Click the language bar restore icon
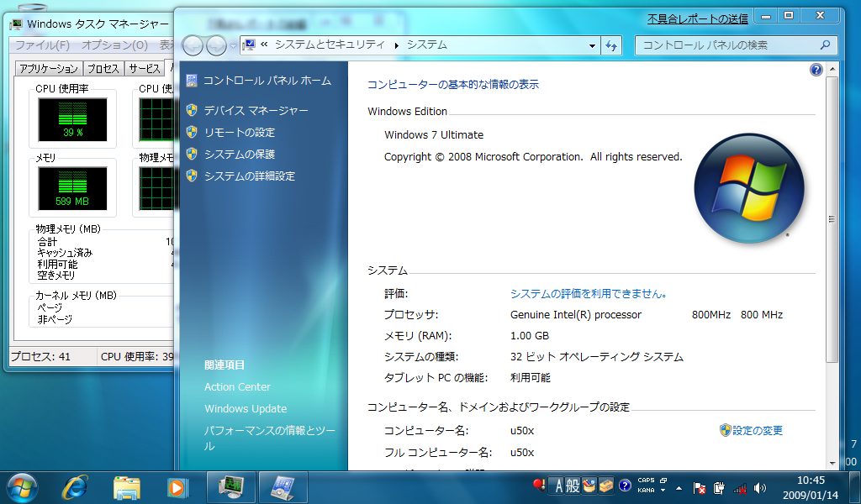The height and width of the screenshot is (504, 861). [663, 480]
